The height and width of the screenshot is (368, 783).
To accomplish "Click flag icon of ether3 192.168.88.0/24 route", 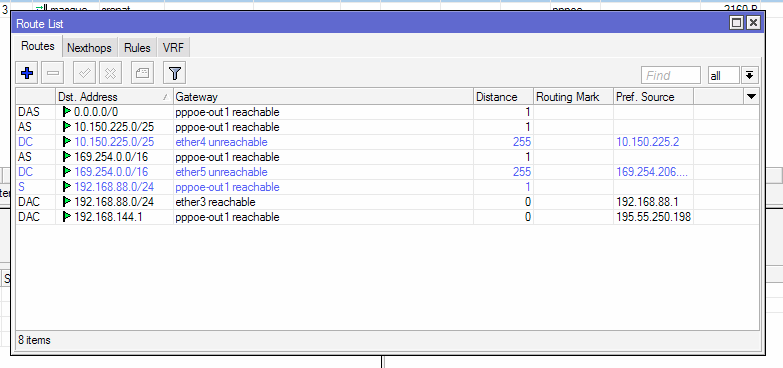I will click(x=67, y=202).
